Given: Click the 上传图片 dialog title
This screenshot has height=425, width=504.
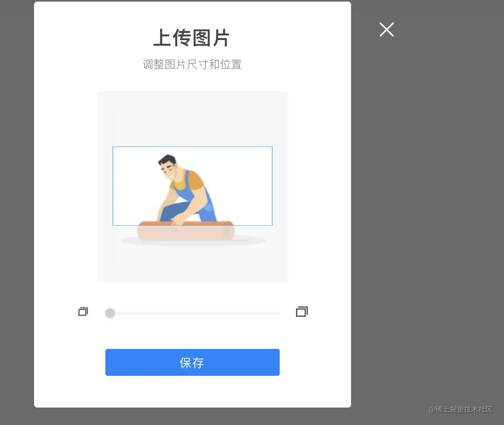Looking at the screenshot, I should coord(192,38).
